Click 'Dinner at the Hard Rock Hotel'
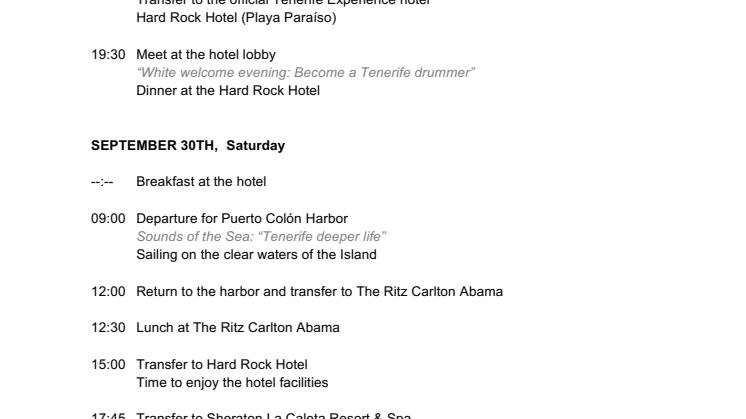Viewport: 746px width, 419px height. [228, 91]
